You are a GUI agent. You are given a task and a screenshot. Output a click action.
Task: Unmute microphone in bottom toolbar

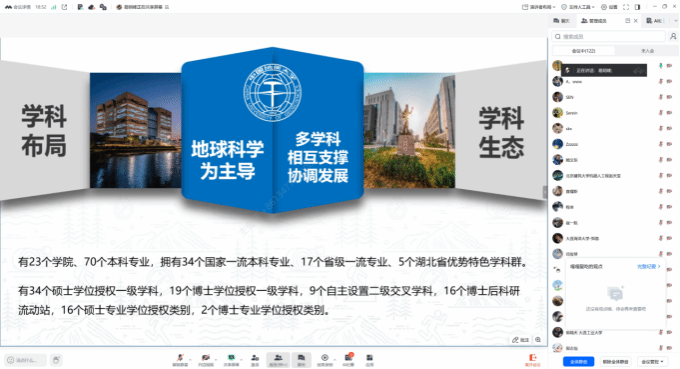(180, 359)
